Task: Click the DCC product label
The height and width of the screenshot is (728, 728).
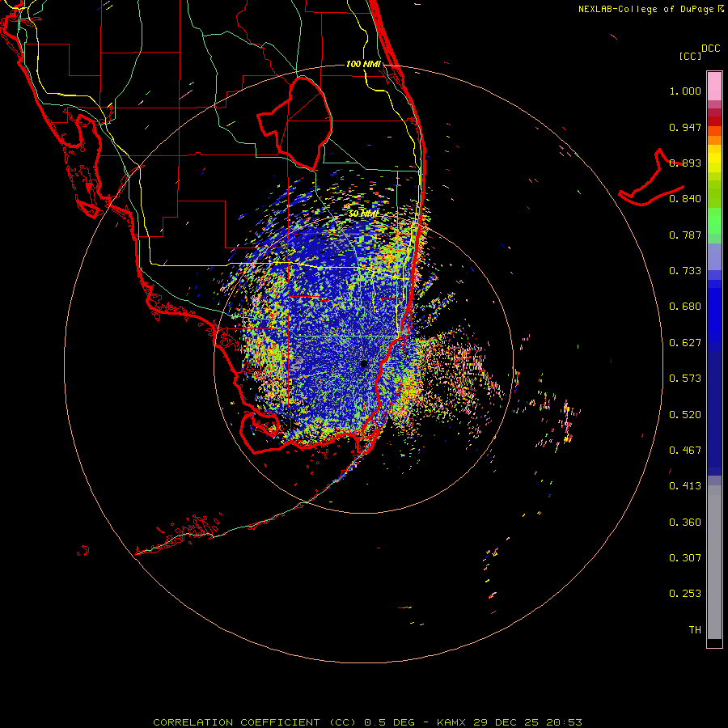Action: (710, 49)
